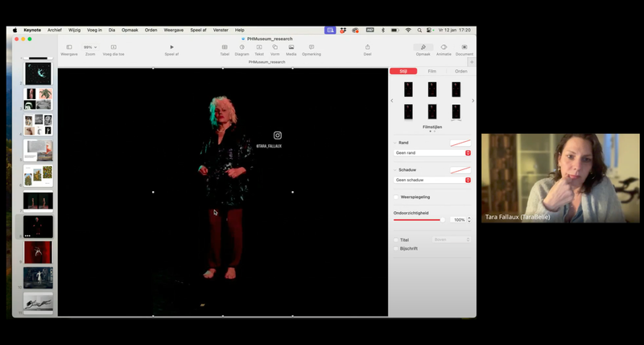Select slide 7 thumbnail

point(38,201)
